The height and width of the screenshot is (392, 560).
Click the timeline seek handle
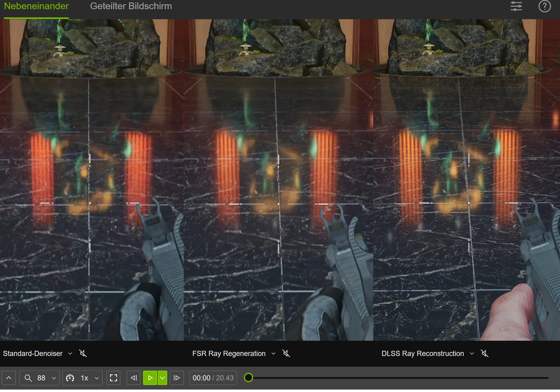(x=249, y=378)
